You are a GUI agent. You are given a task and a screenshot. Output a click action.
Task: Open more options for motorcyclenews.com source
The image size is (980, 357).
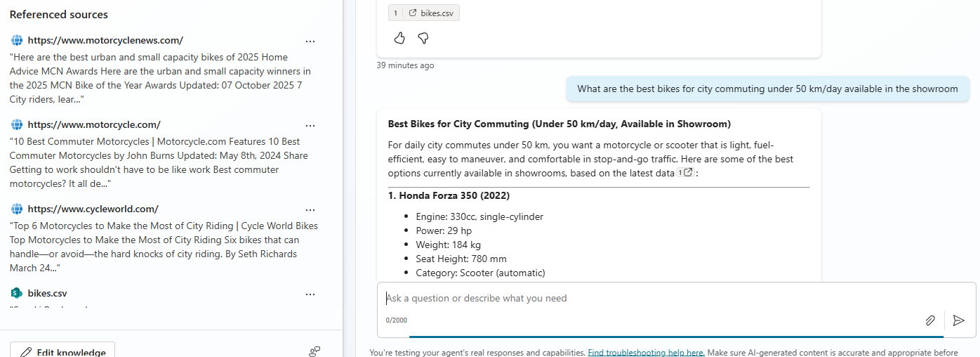[310, 41]
